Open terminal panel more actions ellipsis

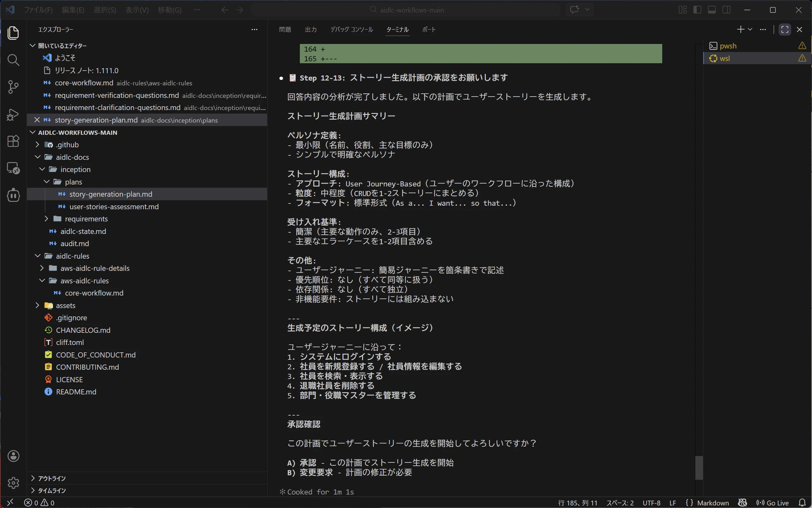[763, 30]
